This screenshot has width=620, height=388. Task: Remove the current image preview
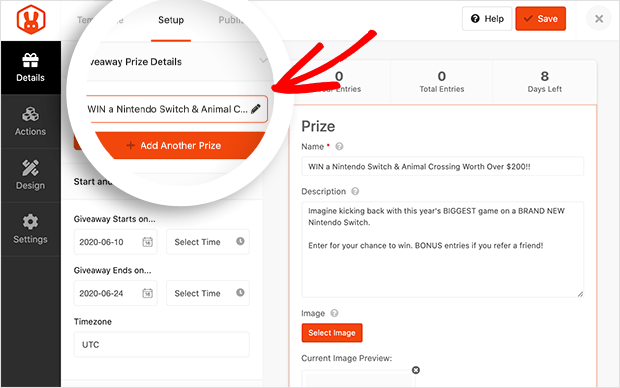(x=416, y=370)
